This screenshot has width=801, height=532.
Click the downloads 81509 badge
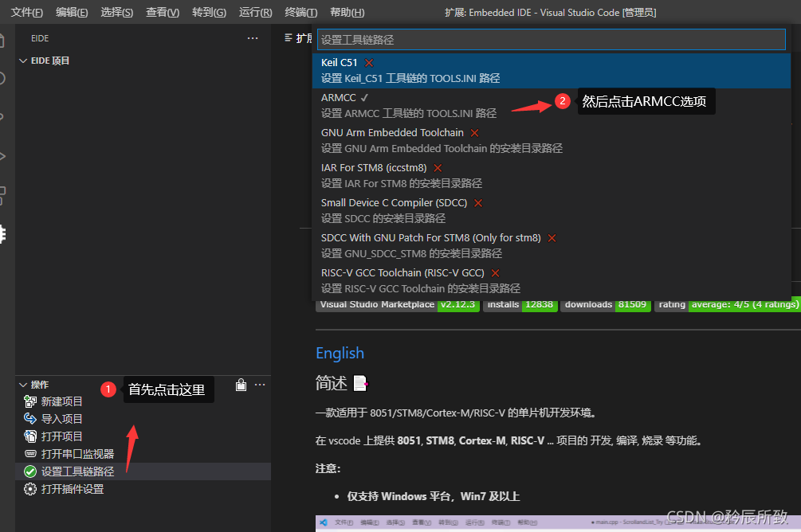[x=606, y=305]
